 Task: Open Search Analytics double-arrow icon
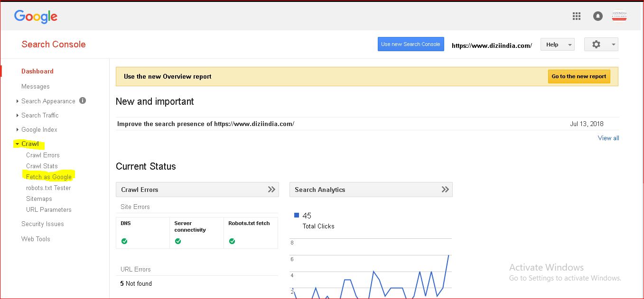(445, 190)
